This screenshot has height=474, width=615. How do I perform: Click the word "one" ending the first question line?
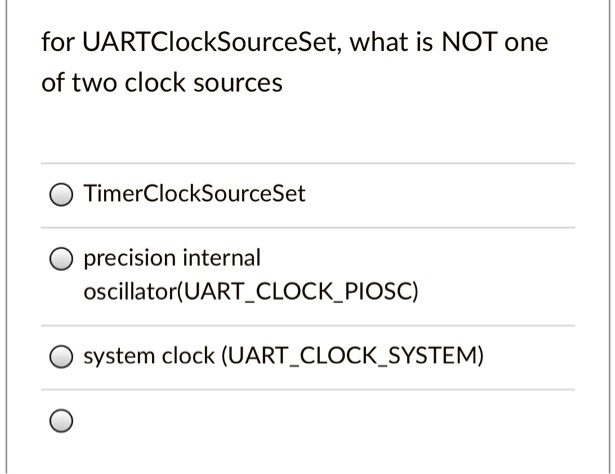[x=526, y=43]
